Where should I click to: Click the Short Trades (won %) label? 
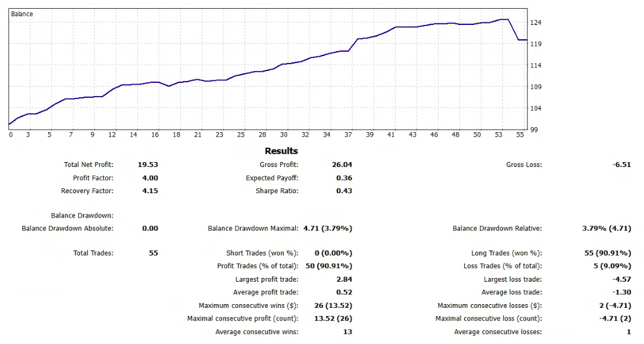[x=262, y=254]
